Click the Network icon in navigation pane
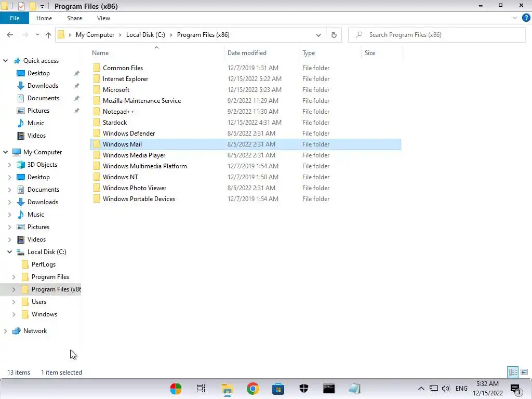Image resolution: width=532 pixels, height=399 pixels. (16, 331)
